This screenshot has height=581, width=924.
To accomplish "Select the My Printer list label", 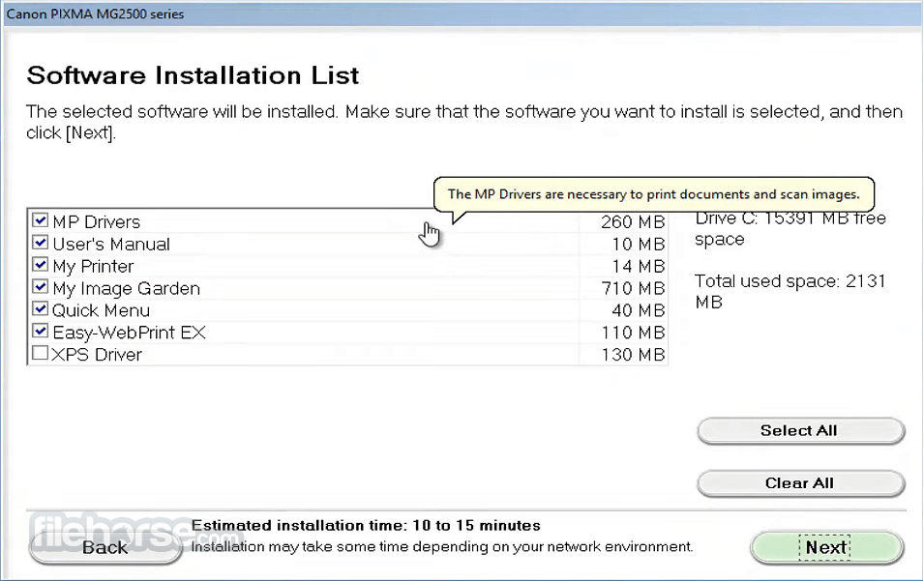I will click(x=93, y=267).
